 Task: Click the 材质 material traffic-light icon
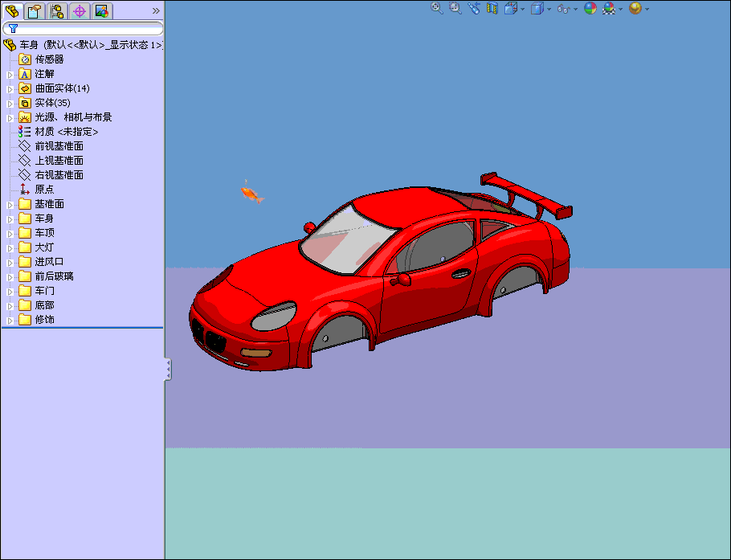coord(25,132)
